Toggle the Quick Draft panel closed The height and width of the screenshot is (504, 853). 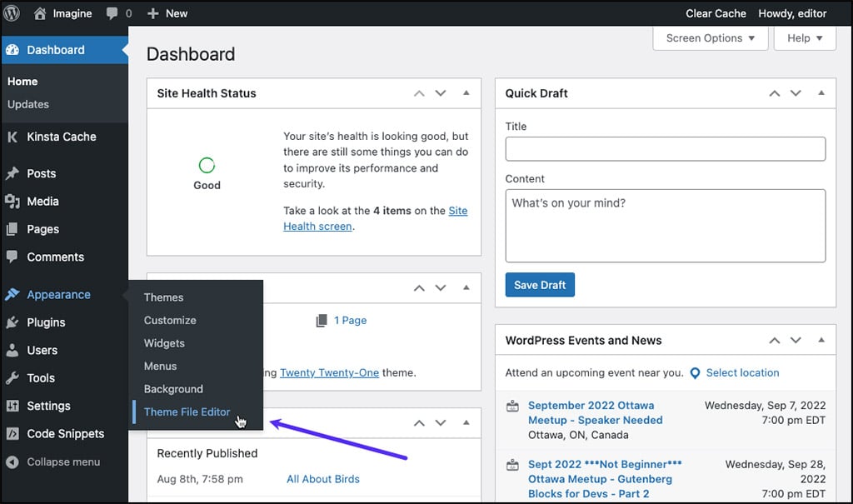[821, 93]
